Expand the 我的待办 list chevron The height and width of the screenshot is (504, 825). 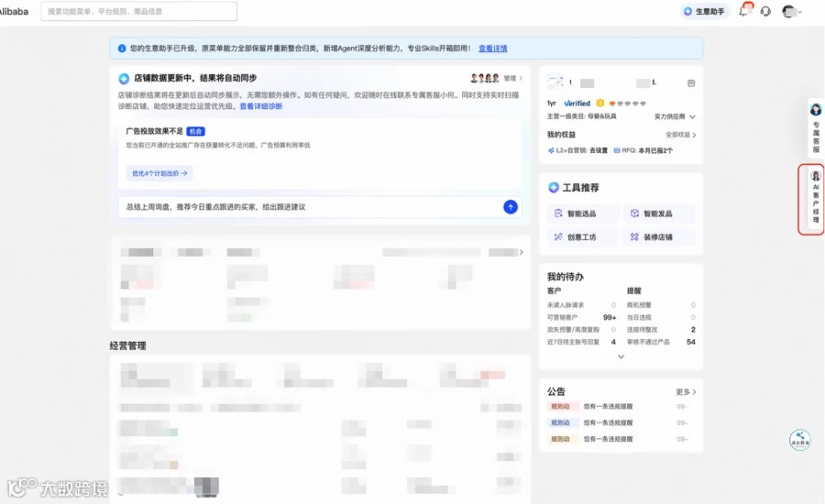coord(621,356)
